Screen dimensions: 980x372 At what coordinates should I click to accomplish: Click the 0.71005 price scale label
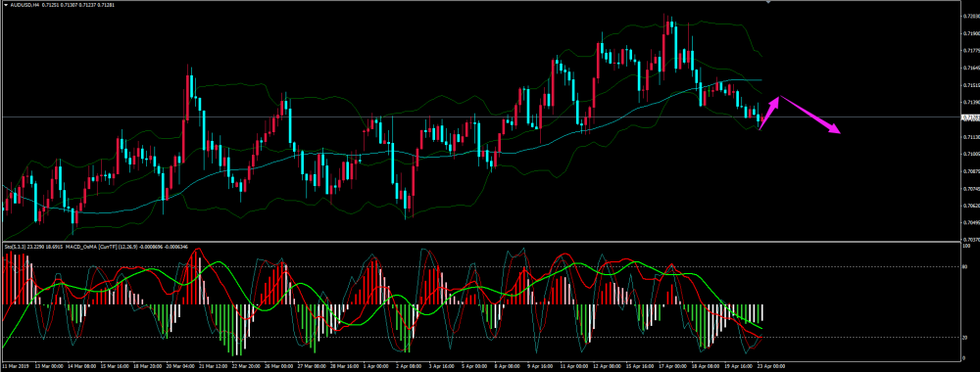972,154
